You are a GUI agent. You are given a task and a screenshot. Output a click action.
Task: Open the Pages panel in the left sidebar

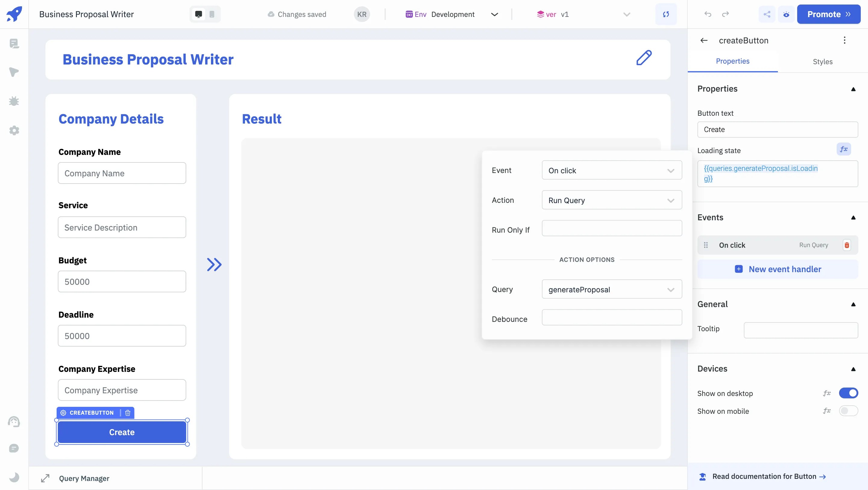pyautogui.click(x=14, y=44)
